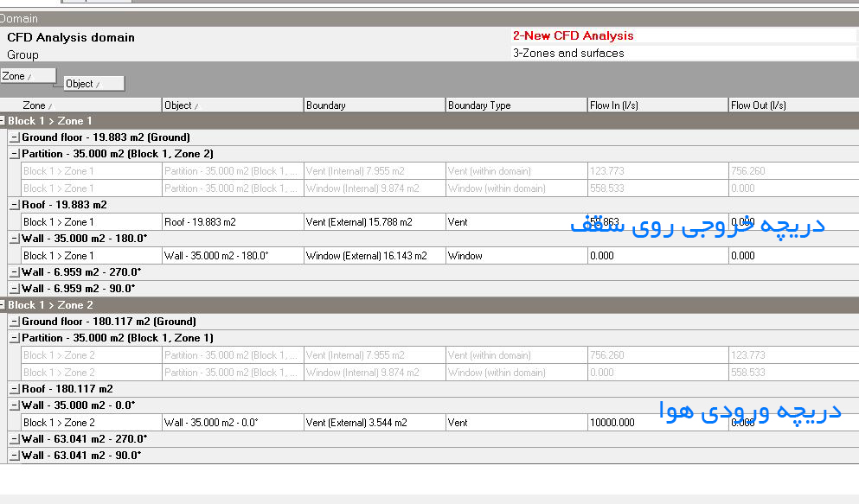Select the Zone grouping chip

28,76
